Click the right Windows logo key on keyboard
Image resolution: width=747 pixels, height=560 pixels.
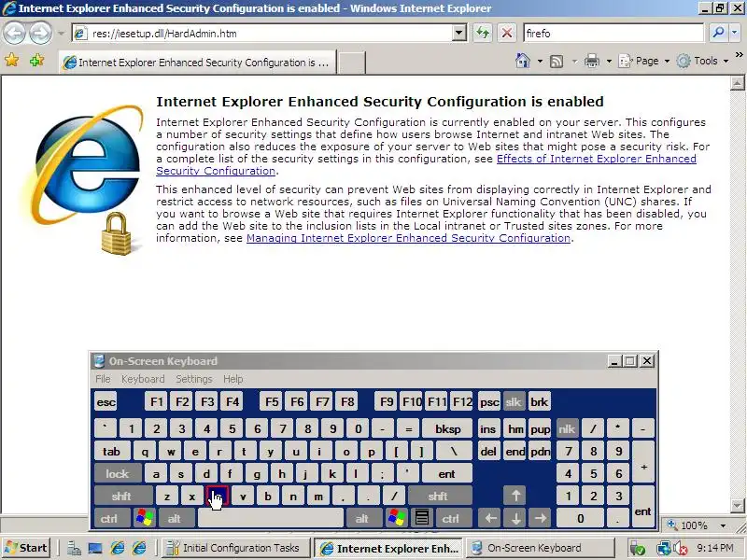pyautogui.click(x=396, y=518)
